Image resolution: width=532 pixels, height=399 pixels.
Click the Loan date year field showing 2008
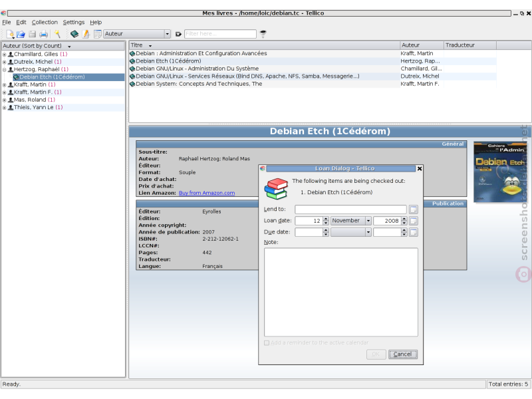tap(387, 221)
